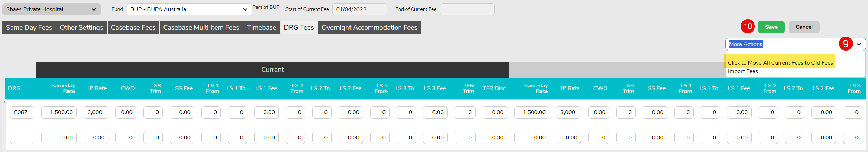Screen dimensions: 868x152
Task: Click the green Save button
Action: pyautogui.click(x=771, y=27)
